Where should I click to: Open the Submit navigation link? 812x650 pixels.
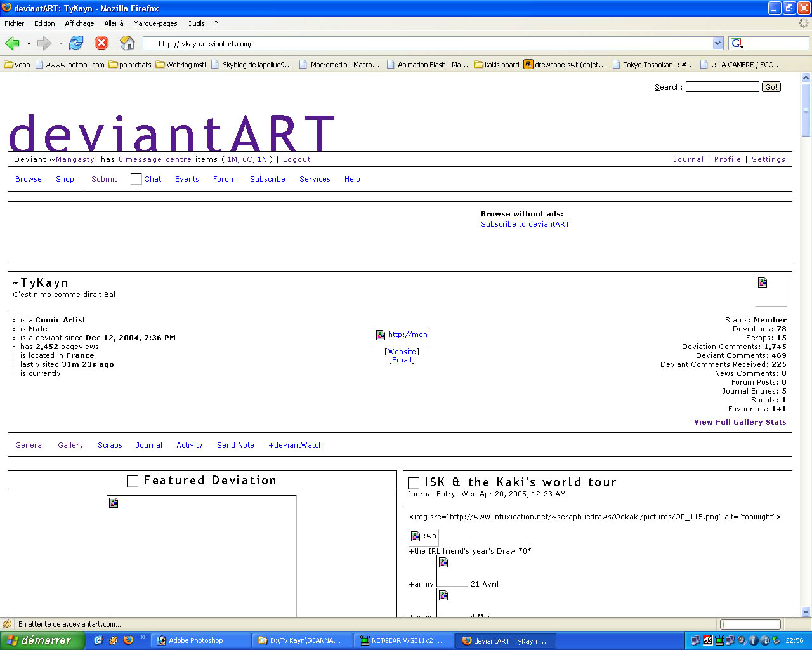[x=104, y=179]
